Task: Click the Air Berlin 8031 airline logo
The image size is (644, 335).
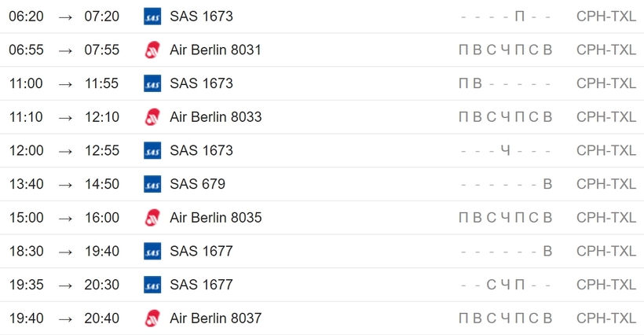Action: [x=152, y=50]
